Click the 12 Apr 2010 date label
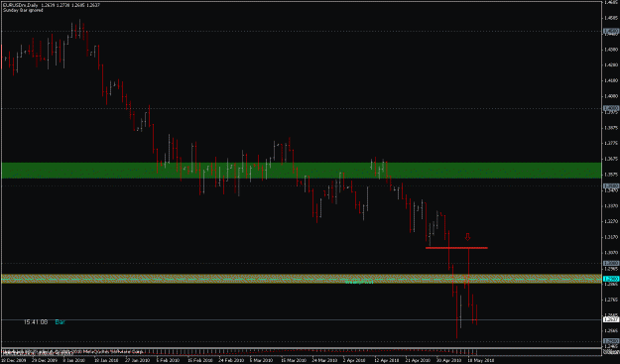620x364 pixels. coord(387,360)
